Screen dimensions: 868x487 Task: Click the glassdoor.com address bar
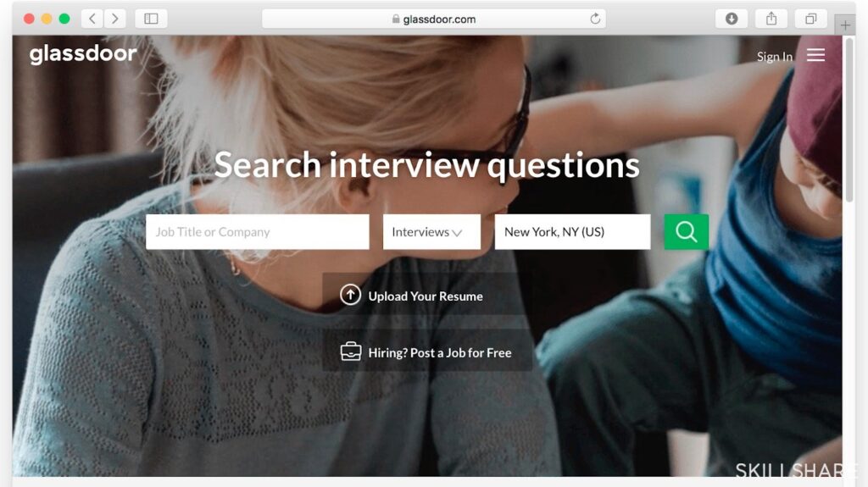pyautogui.click(x=434, y=19)
